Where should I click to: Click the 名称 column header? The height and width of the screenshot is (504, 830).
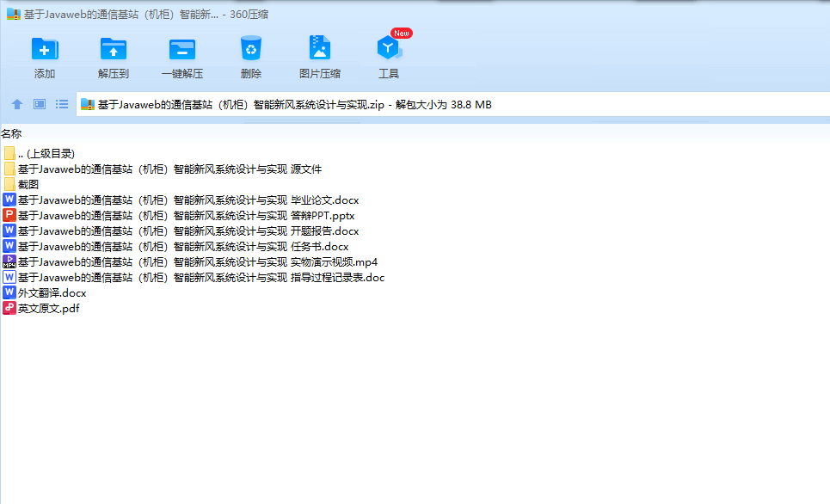tap(11, 134)
